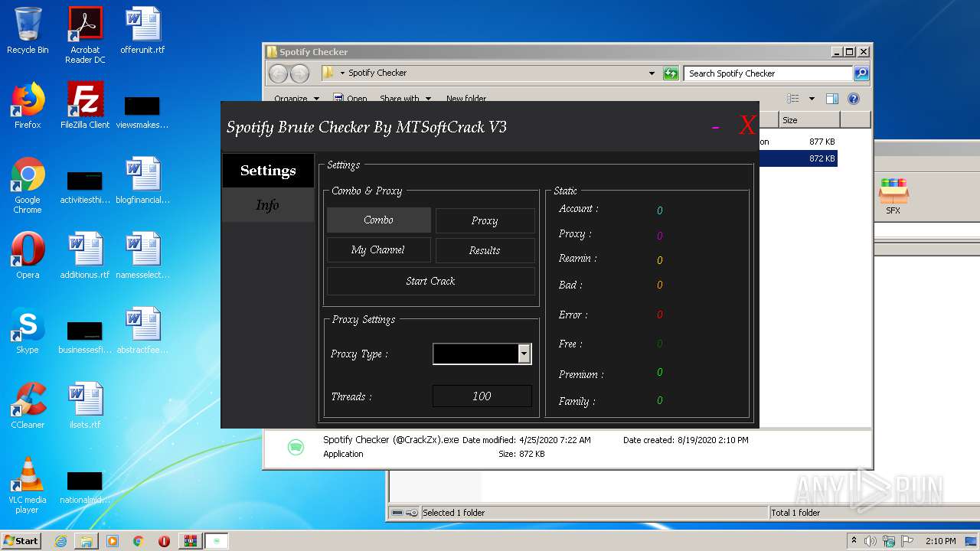Click the refresh button beside address bar
Screen dimensions: 980x551
pos(671,73)
